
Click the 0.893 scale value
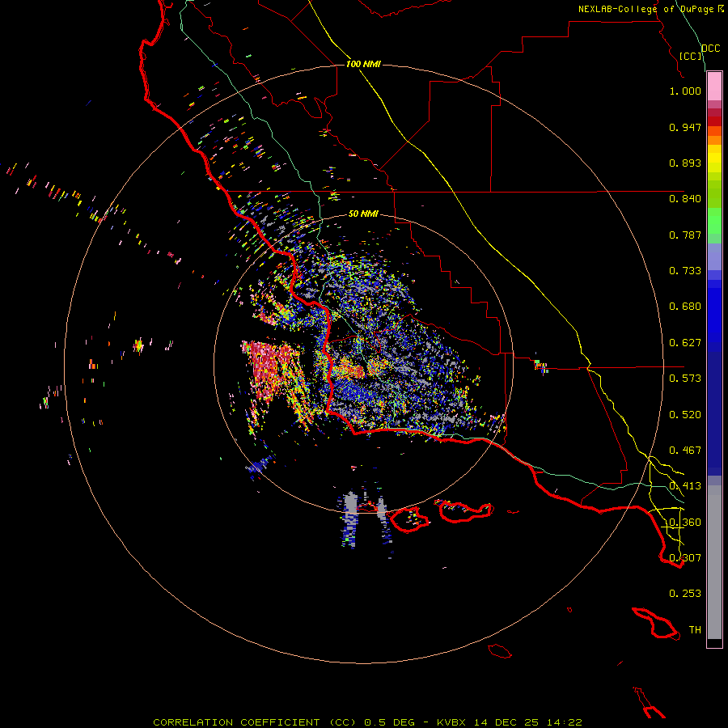[x=685, y=163]
